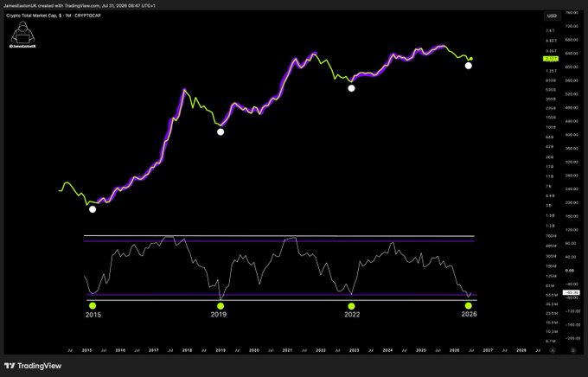Click the 2024 label on the time axis
The width and height of the screenshot is (588, 377).
[387, 350]
